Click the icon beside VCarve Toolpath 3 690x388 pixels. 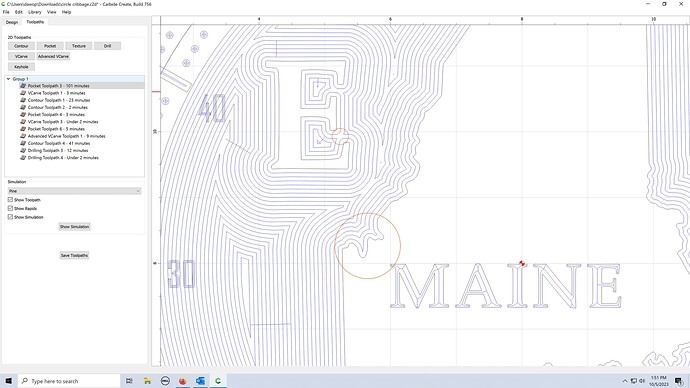pos(23,122)
